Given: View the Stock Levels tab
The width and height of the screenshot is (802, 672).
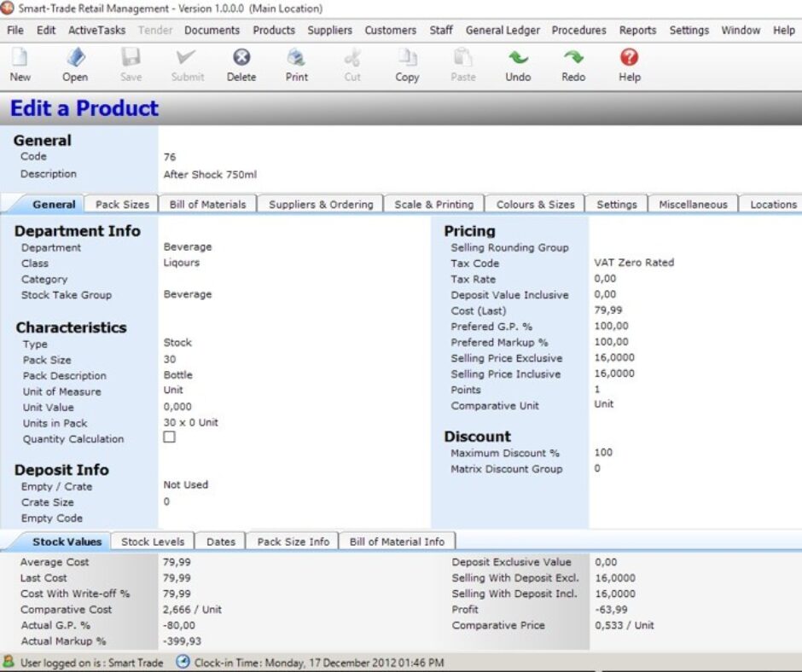Looking at the screenshot, I should coord(152,541).
